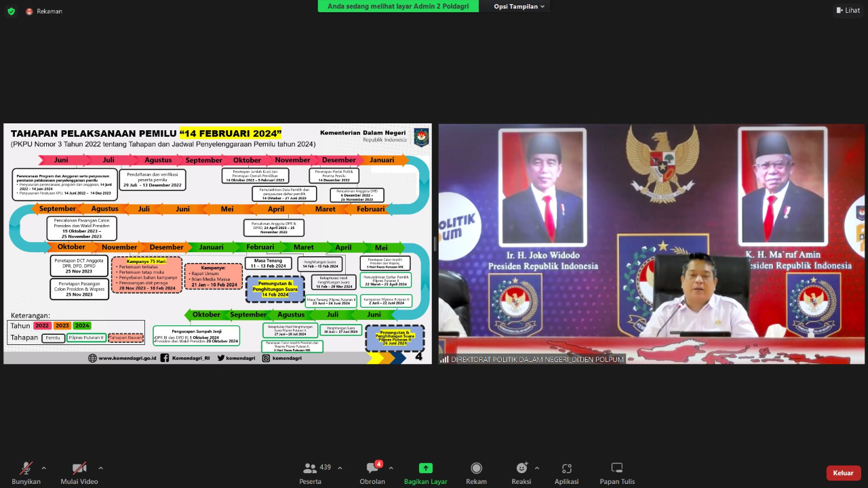Viewport: 868px width, 488px height.
Task: Click the divider handle between slide and video
Action: [x=435, y=244]
